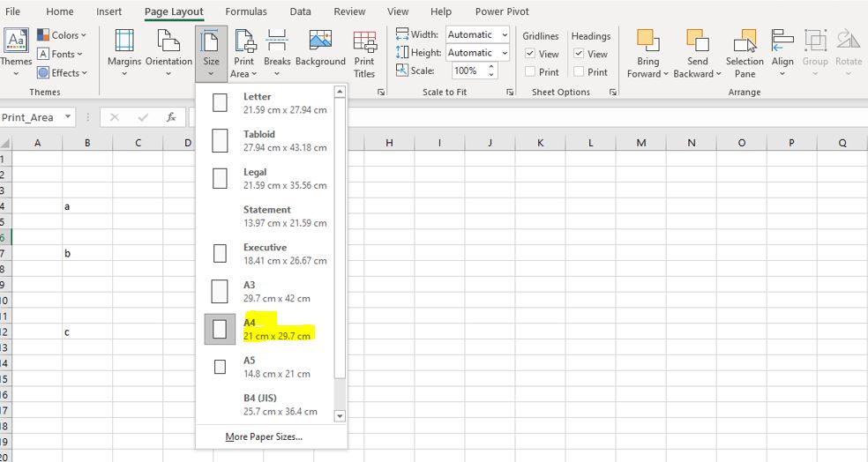The width and height of the screenshot is (868, 462).
Task: Select cell containing 'c'
Action: (87, 332)
